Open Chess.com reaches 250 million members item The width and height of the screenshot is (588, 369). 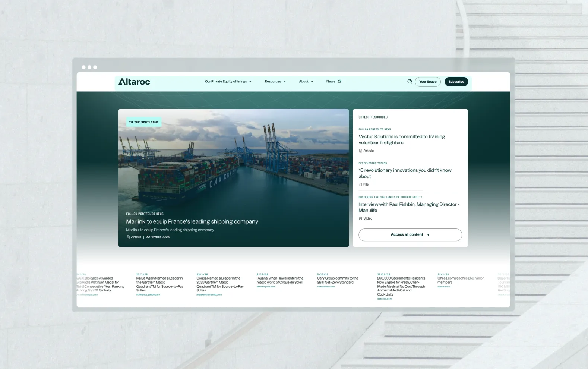[461, 280]
